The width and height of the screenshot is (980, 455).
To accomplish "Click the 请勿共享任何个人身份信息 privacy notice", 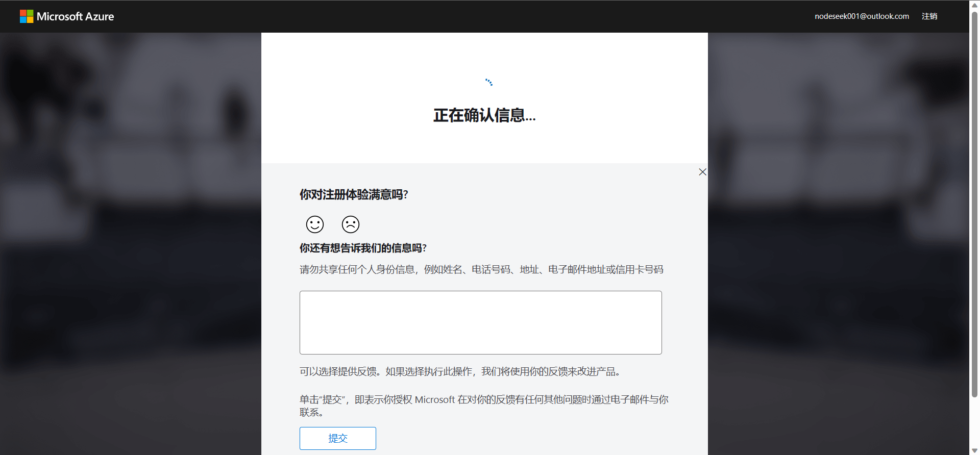I will click(481, 269).
